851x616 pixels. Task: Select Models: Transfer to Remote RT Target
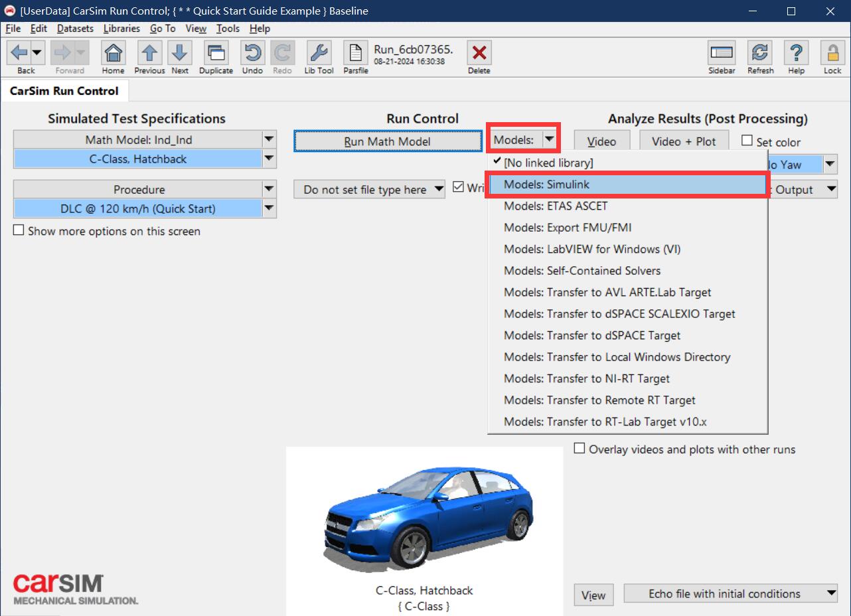click(x=627, y=400)
